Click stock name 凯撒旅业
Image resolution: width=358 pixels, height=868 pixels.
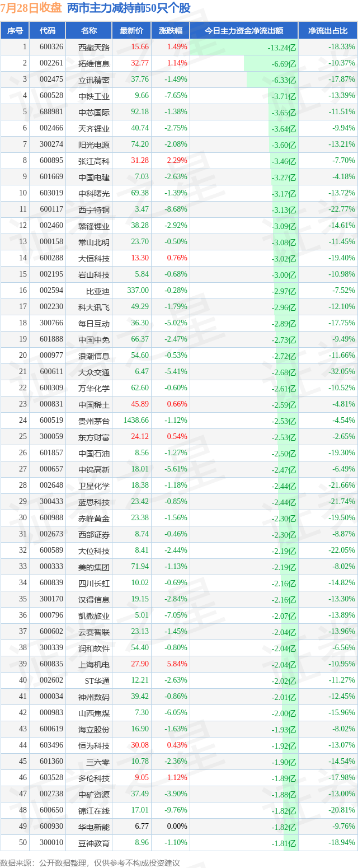click(94, 615)
